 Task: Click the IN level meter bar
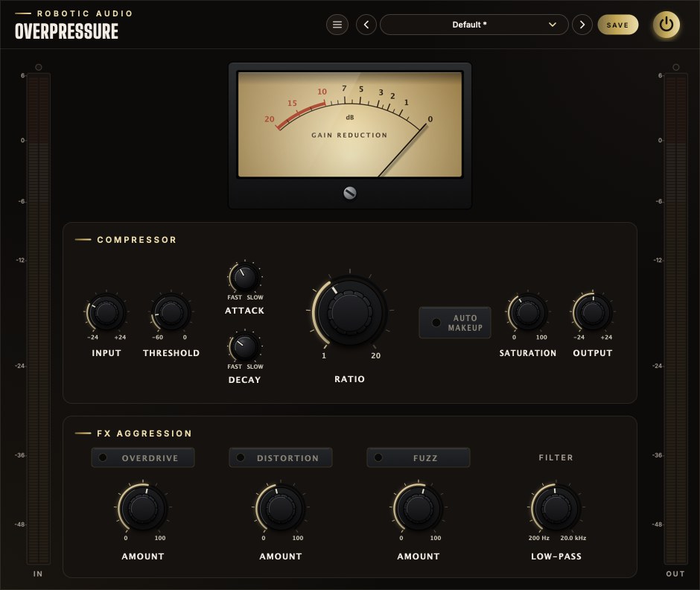(x=39, y=319)
